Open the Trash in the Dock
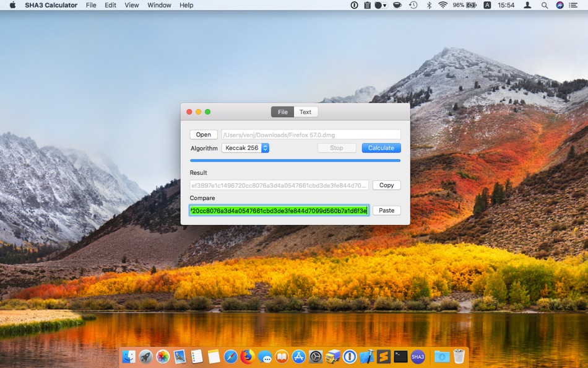The width and height of the screenshot is (588, 368). click(459, 357)
